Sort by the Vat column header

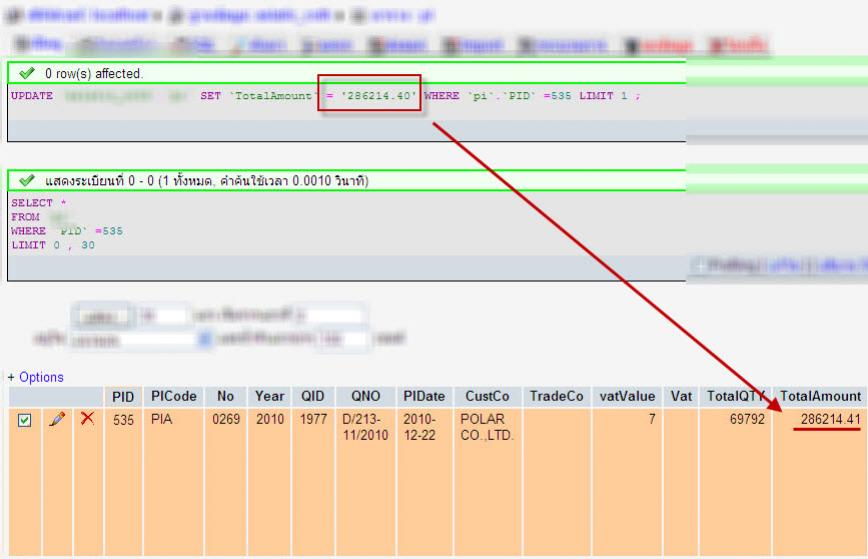[x=681, y=396]
